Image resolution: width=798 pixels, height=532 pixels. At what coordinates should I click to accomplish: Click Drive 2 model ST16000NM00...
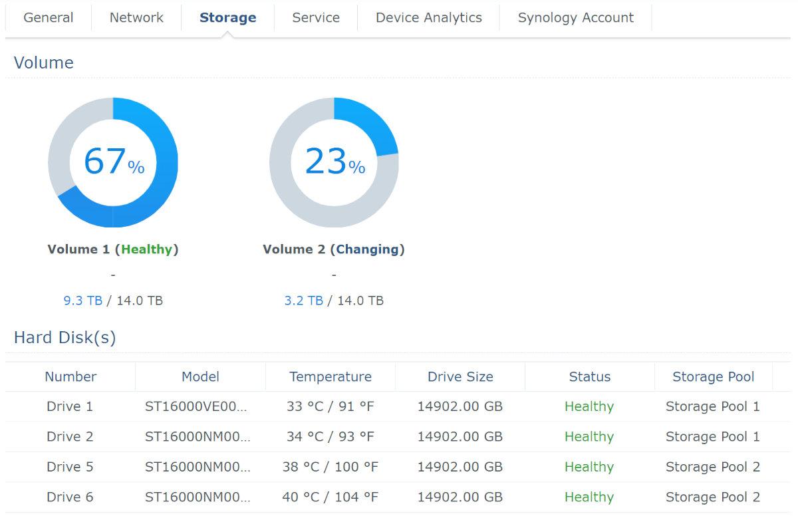(198, 437)
